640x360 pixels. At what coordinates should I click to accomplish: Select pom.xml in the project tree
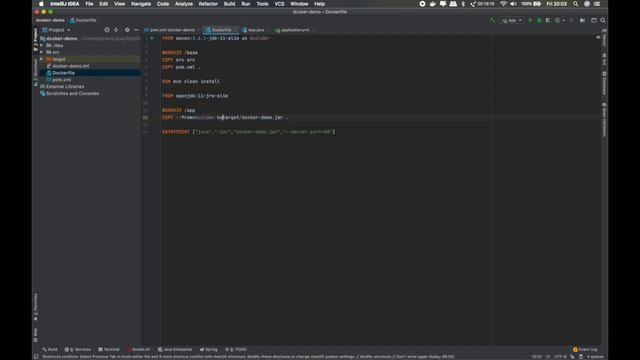tap(59, 80)
